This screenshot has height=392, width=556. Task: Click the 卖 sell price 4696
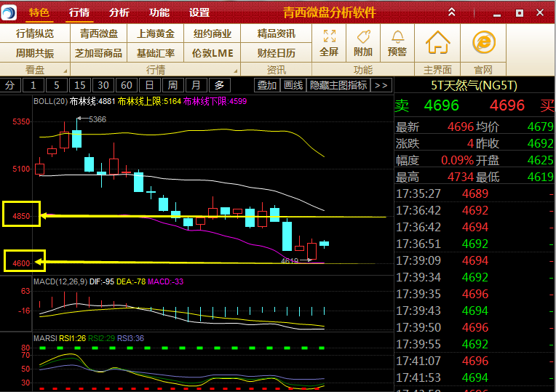442,105
